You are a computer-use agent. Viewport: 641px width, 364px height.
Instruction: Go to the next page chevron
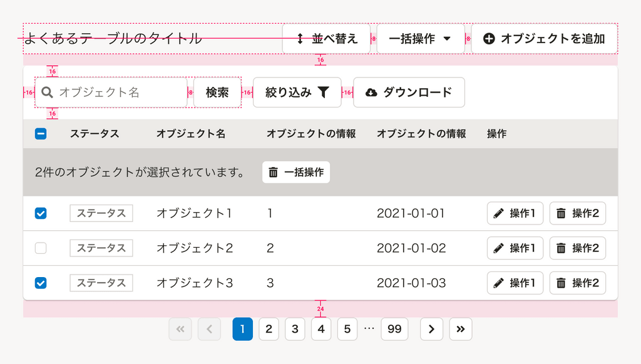click(x=432, y=329)
